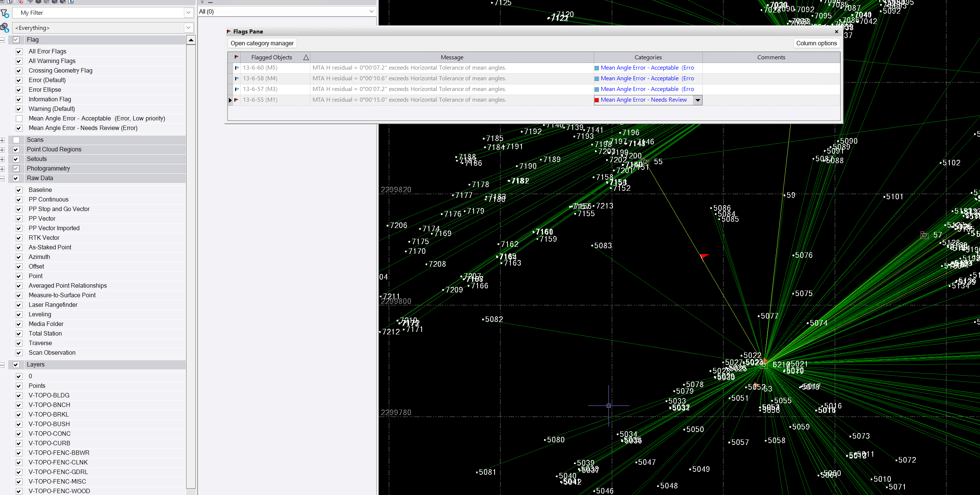Expand the Scans group

click(x=2, y=140)
